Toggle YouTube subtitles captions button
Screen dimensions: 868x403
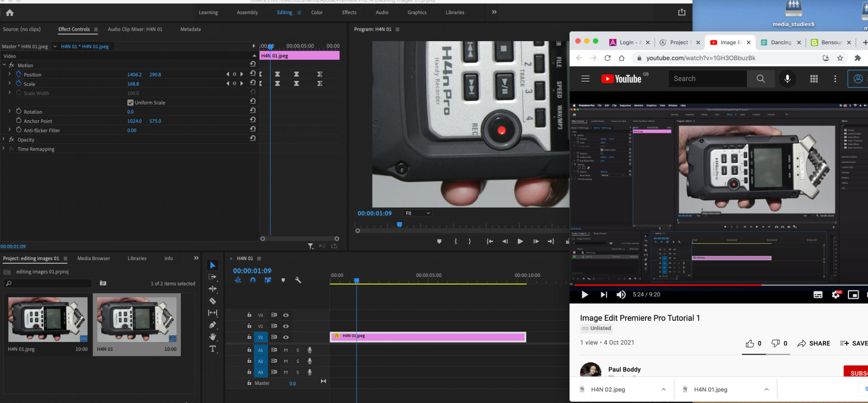tap(818, 295)
